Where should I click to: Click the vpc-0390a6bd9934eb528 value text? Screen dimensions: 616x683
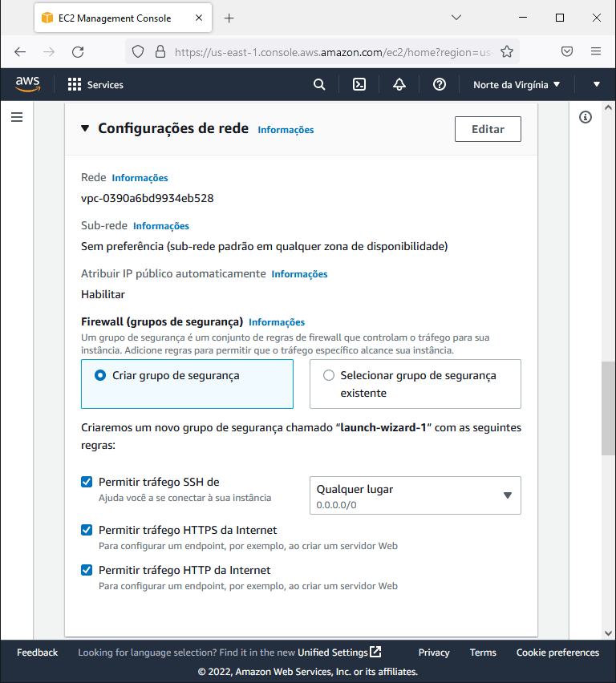click(x=148, y=198)
